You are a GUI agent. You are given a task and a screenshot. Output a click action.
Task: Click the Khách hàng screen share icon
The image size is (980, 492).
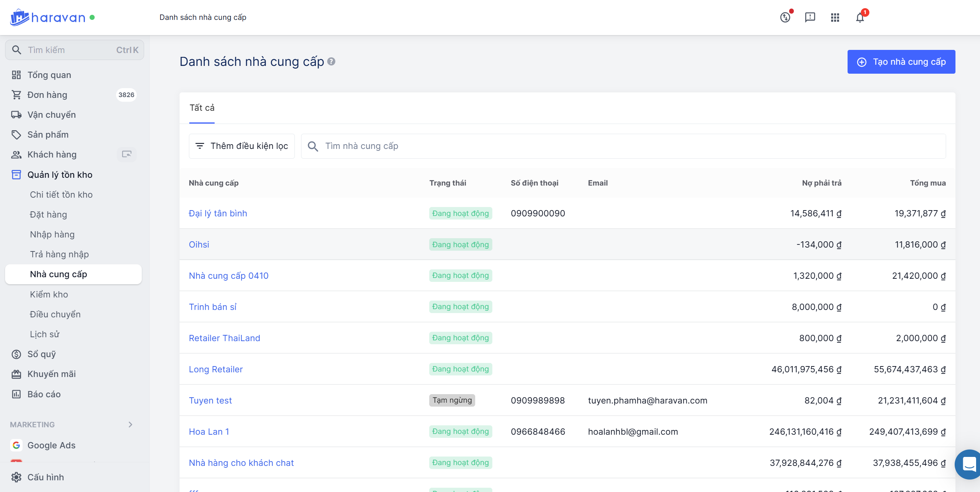click(127, 154)
